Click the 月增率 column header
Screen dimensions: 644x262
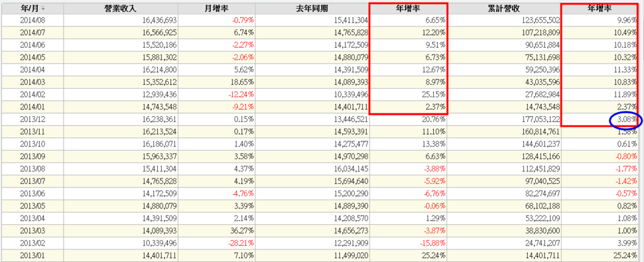[216, 9]
